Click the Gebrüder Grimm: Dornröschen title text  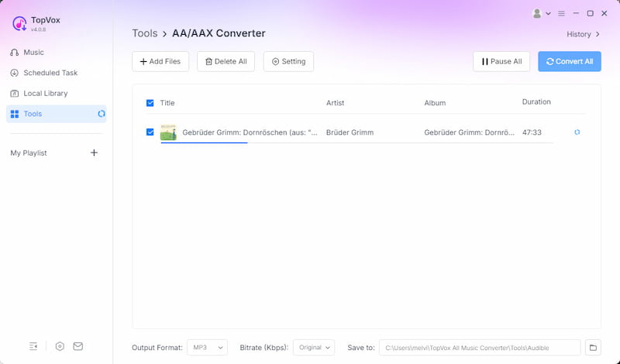pos(250,132)
